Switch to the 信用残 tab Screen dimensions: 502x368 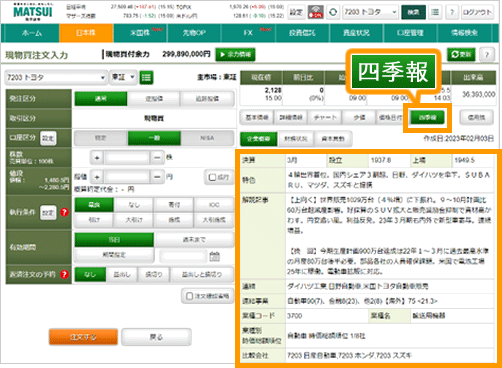(476, 117)
